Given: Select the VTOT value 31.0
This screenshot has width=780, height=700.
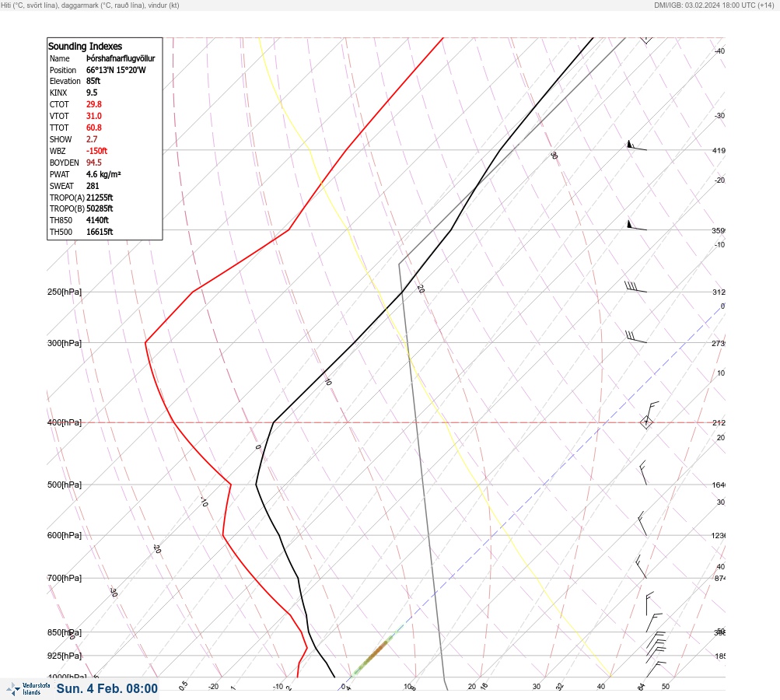Looking at the screenshot, I should coord(93,116).
